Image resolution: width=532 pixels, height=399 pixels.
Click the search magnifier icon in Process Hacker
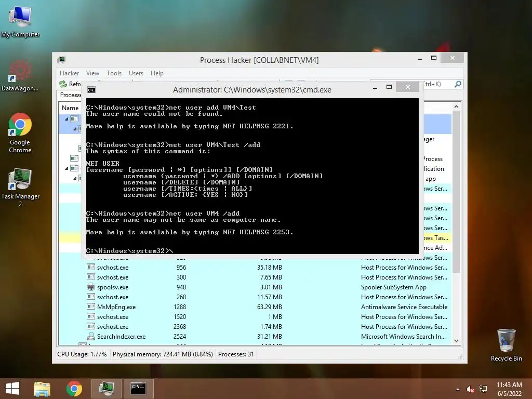click(458, 84)
